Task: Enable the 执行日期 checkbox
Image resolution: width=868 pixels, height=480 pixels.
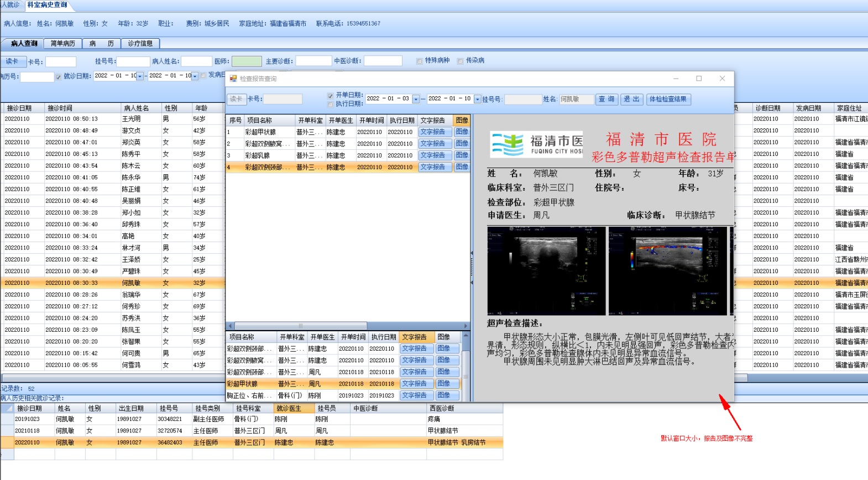Action: [x=330, y=104]
